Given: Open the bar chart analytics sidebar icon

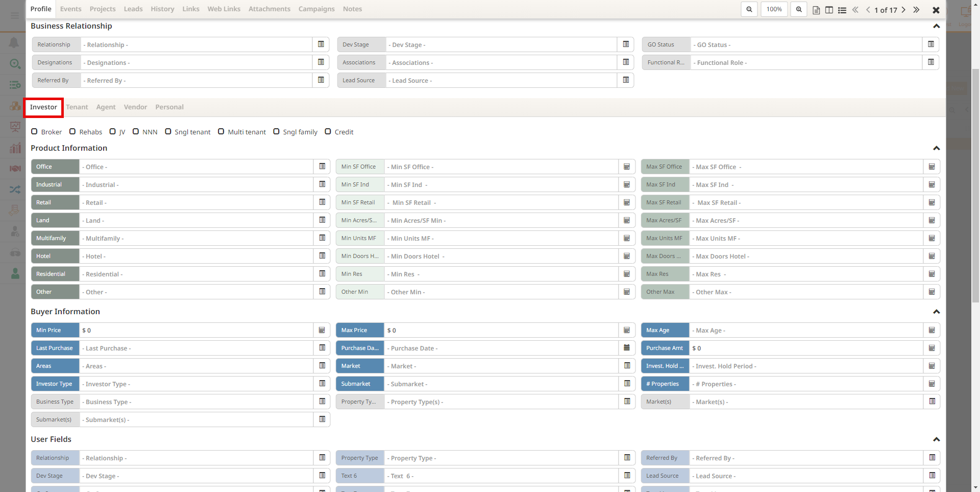Looking at the screenshot, I should [x=14, y=148].
